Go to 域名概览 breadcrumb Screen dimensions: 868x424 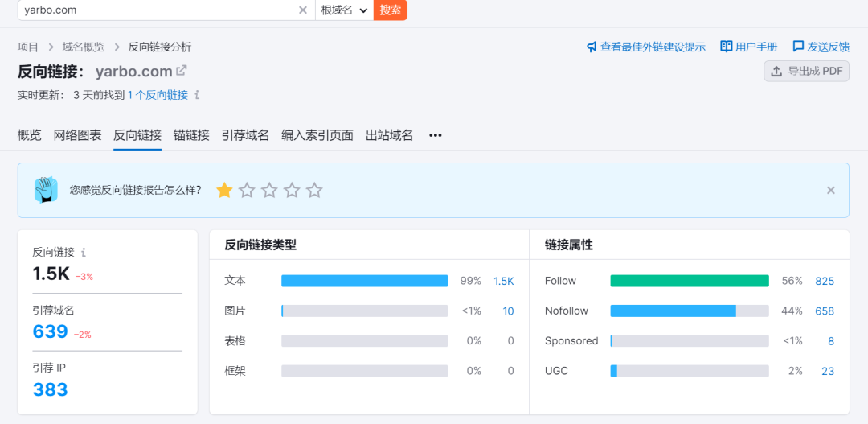click(x=83, y=47)
